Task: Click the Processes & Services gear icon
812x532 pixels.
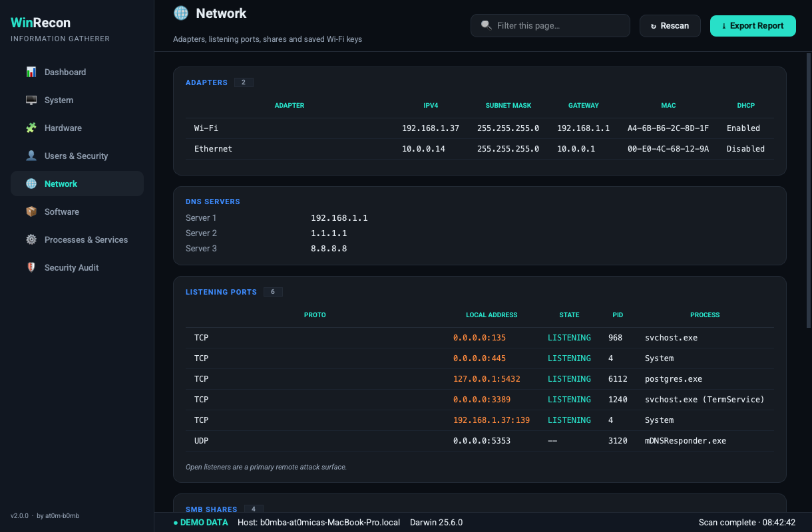Action: point(31,239)
